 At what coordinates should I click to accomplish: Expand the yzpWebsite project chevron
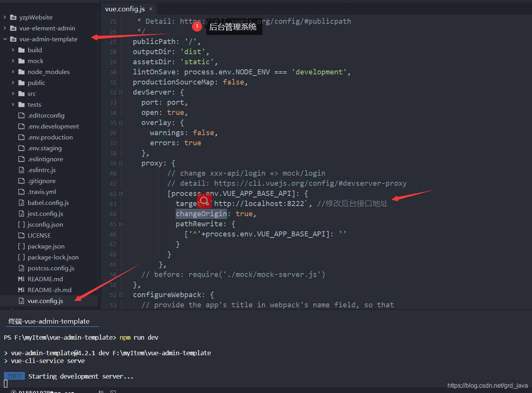[5, 18]
